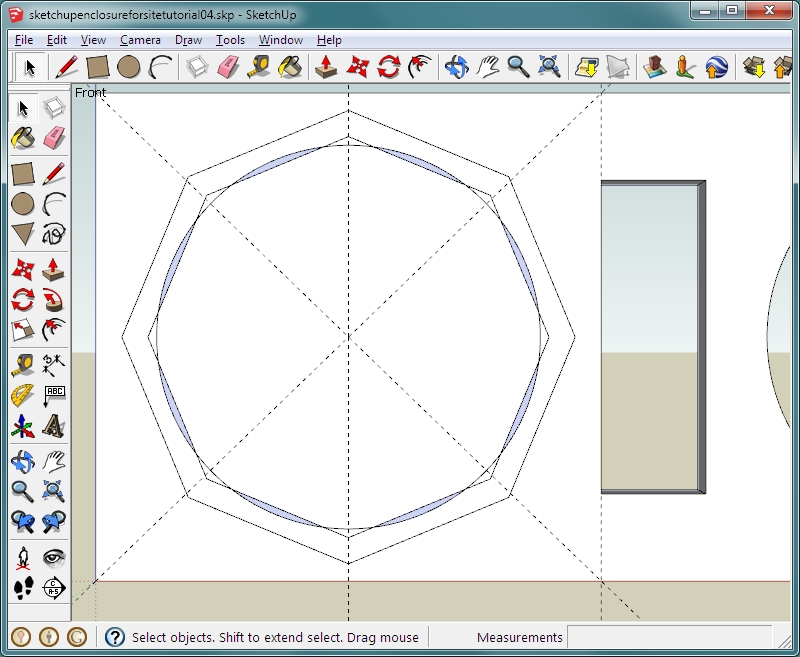Select the Offset tool in top toolbar

tap(420, 67)
